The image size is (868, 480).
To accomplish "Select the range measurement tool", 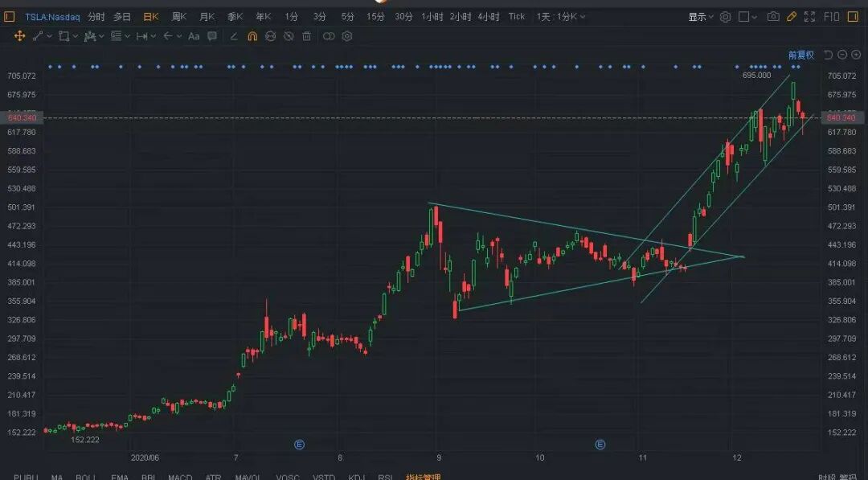I will [x=141, y=36].
